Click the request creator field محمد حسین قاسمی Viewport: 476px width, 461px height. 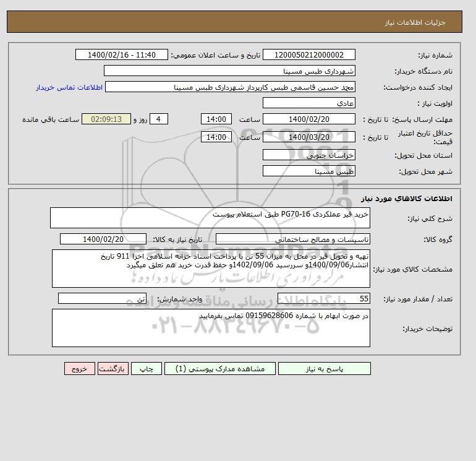pos(230,87)
